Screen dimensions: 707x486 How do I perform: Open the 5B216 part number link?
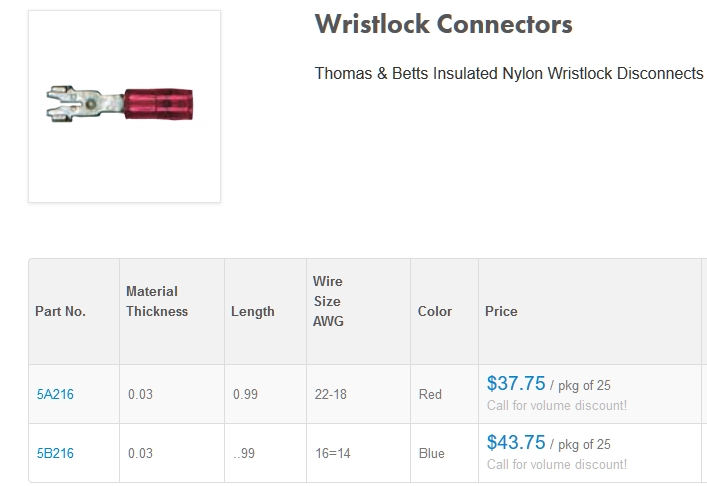(55, 453)
